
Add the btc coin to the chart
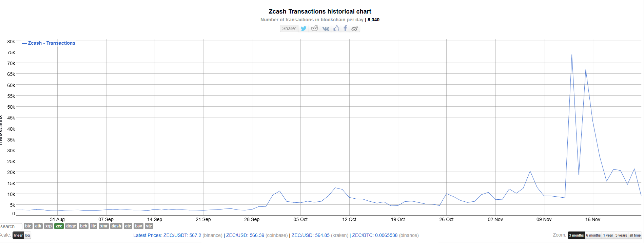pyautogui.click(x=28, y=226)
